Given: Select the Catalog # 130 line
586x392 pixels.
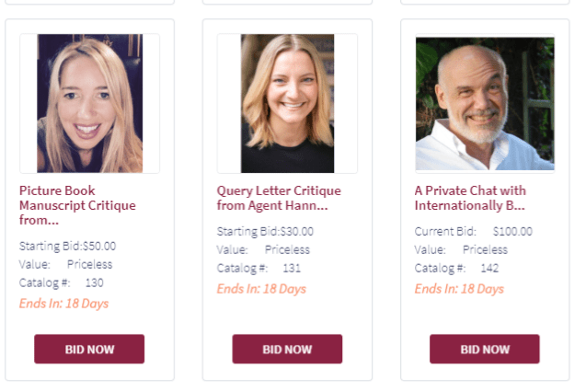Looking at the screenshot, I should coord(62,282).
